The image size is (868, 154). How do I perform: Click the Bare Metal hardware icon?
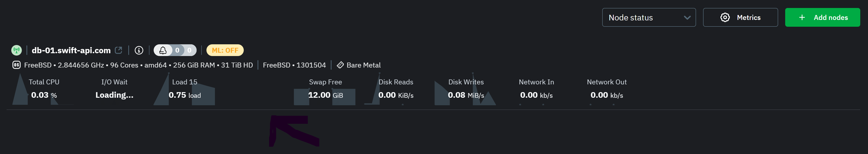(x=340, y=65)
